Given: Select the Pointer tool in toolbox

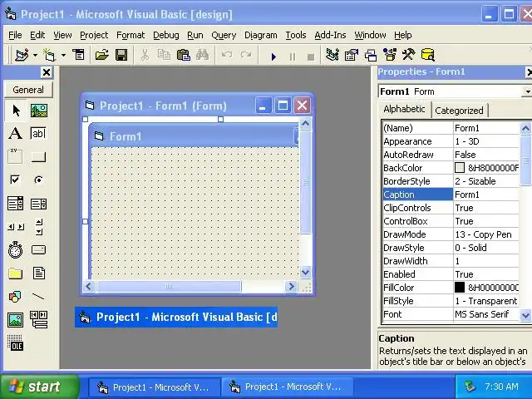Looking at the screenshot, I should click(x=16, y=111).
